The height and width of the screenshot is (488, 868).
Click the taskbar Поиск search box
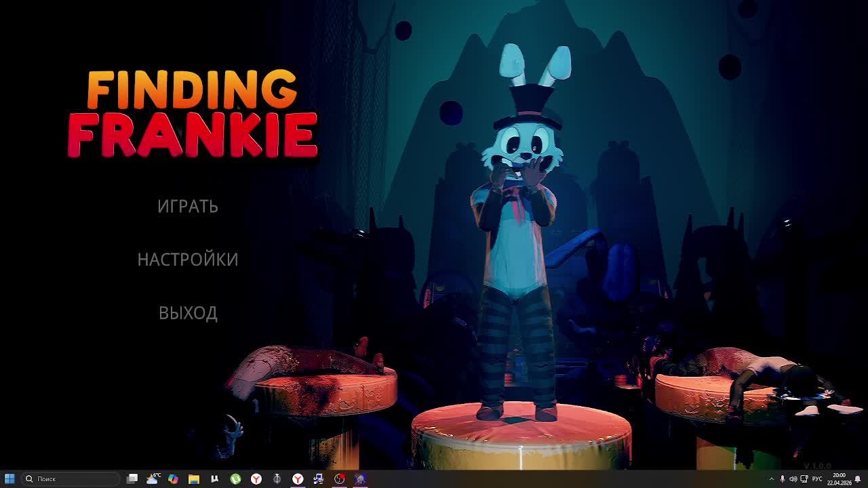(x=71, y=479)
